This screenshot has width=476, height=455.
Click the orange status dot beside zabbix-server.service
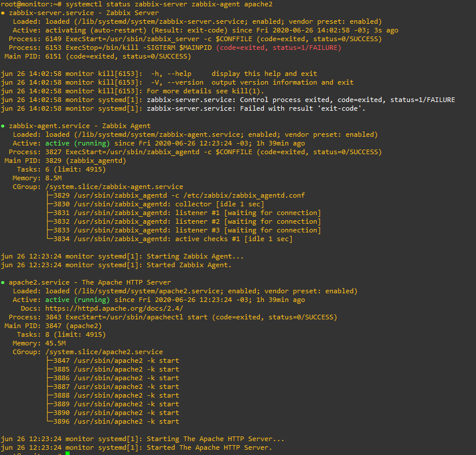(3, 13)
